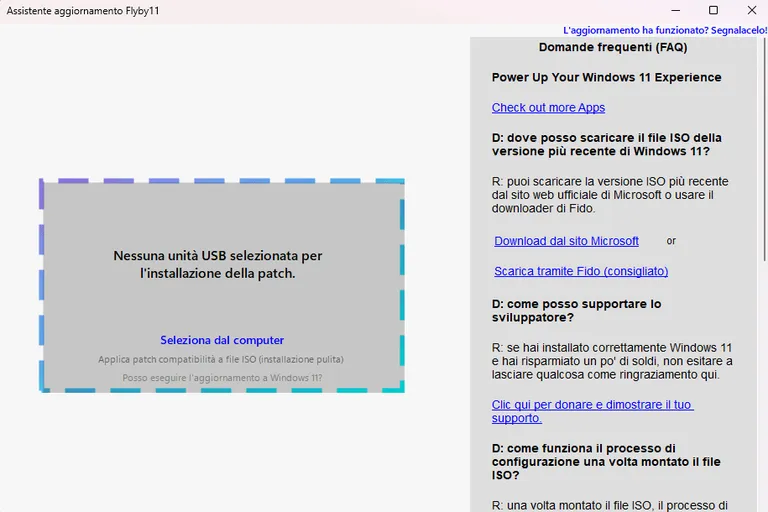Select 'Seleziona dal computer' in drop zone
The height and width of the screenshot is (512, 768).
(222, 340)
